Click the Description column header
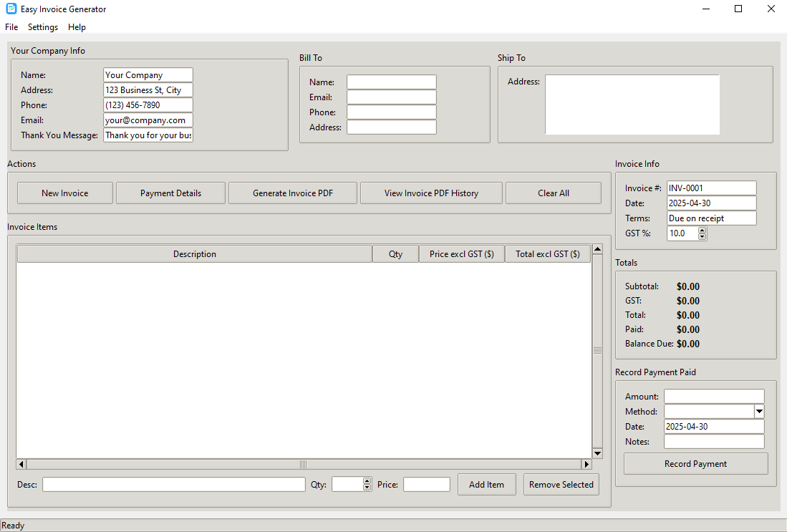Screen dimensions: 787x532 tap(194, 253)
